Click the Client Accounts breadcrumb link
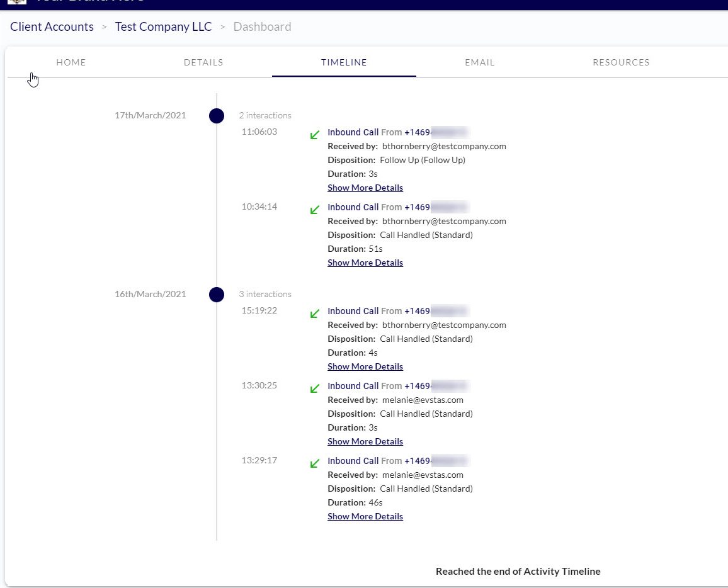The height and width of the screenshot is (588, 728). 52,26
